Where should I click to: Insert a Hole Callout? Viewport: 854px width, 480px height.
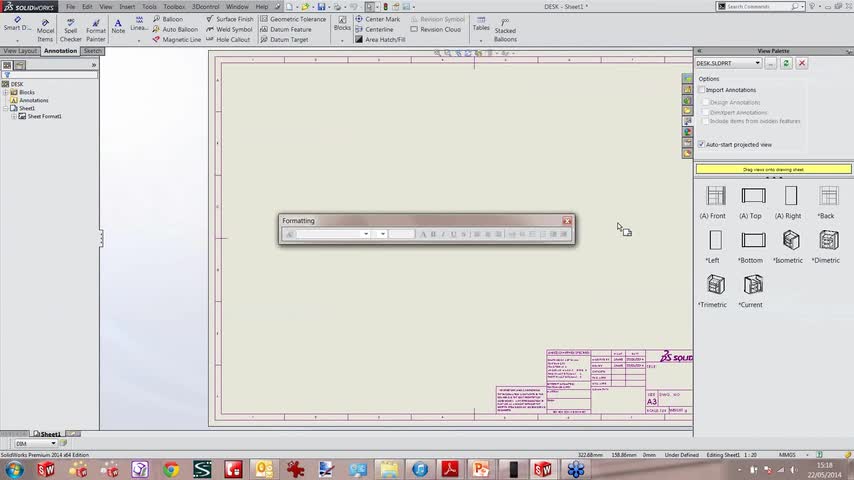228,40
